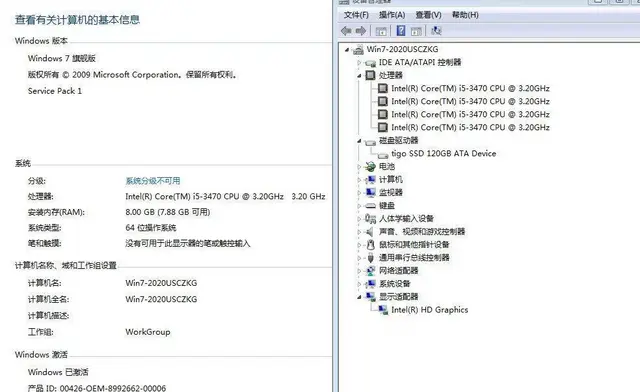Viewport: 640px width, 392px height.
Task: Go back using the toolbar Back arrow
Action: point(346,31)
